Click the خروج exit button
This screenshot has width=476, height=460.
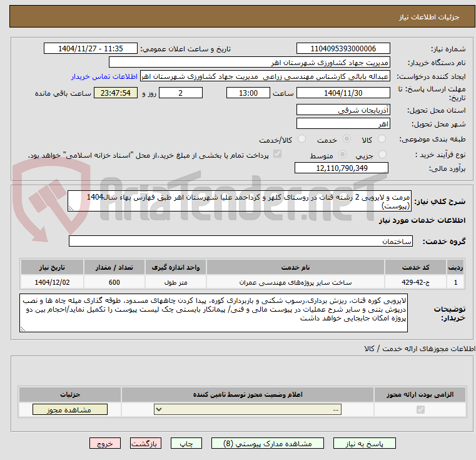tap(104, 443)
